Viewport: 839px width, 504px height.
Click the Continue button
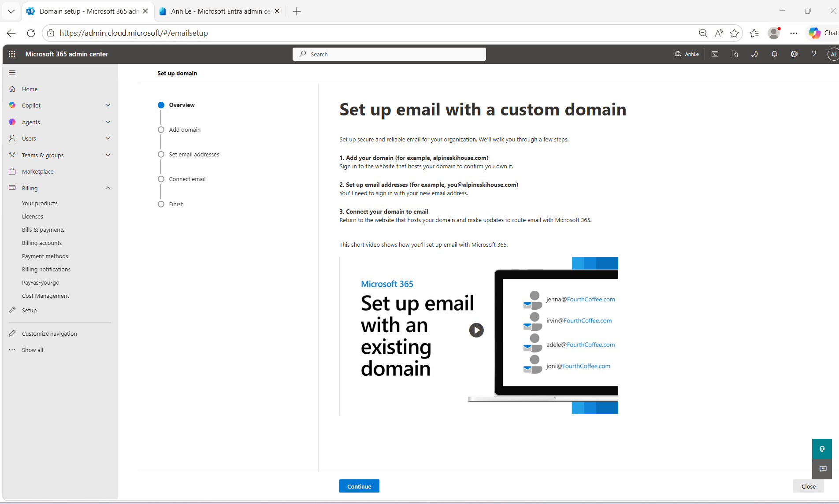pos(359,486)
